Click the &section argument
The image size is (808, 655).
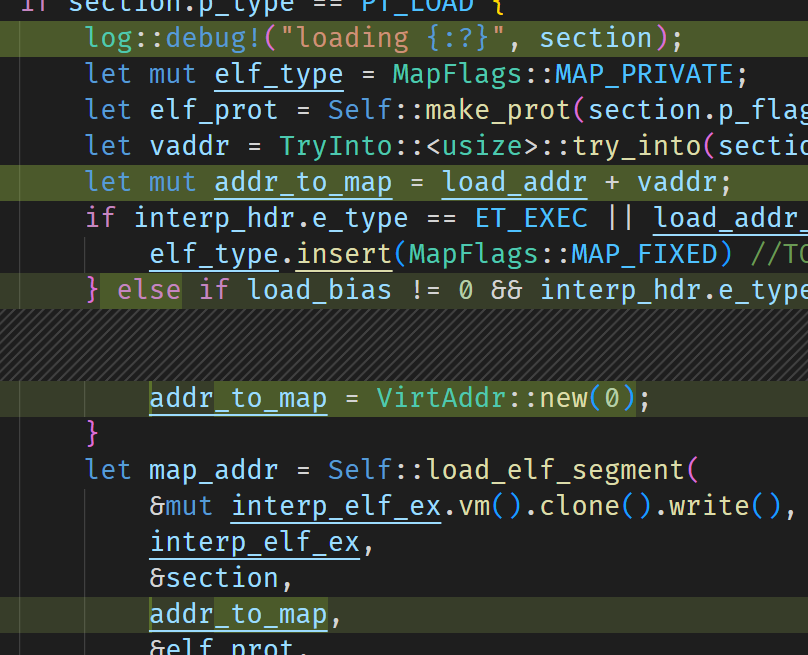(x=214, y=578)
